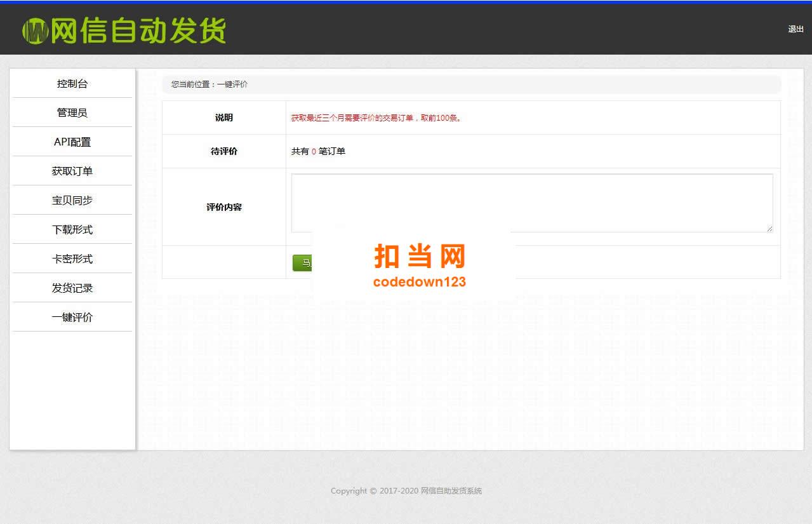The width and height of the screenshot is (812, 524).
Task: Click the 待评价 row label
Action: 224,151
